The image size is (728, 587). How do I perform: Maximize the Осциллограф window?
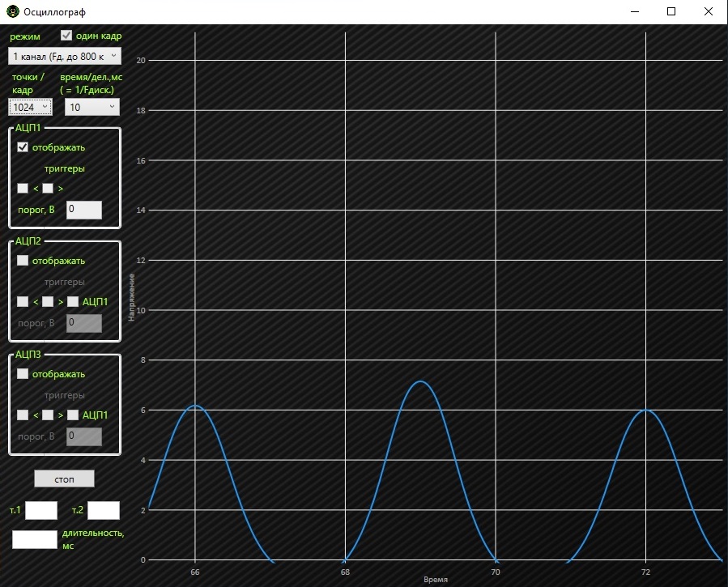tap(671, 11)
